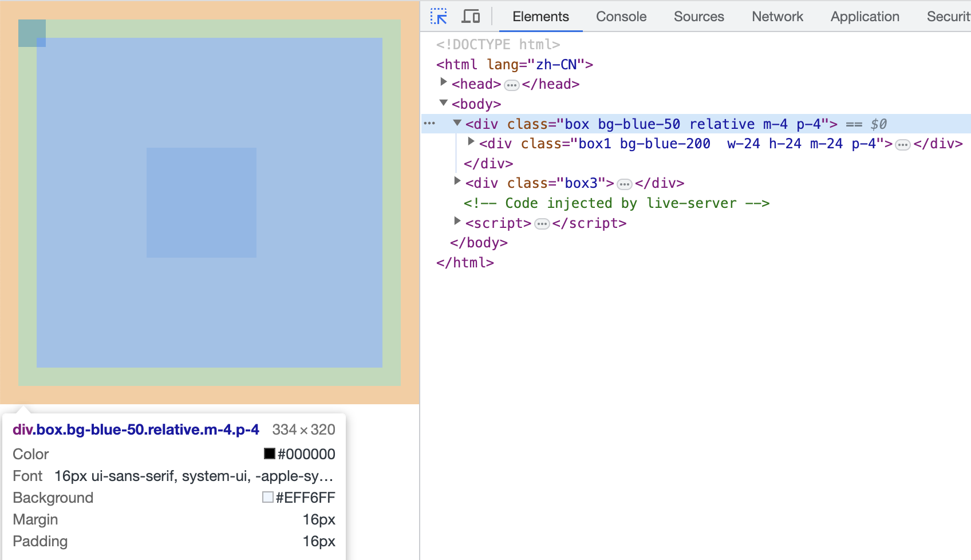Collapse the box bg-blue-50 div arrow
The image size is (971, 560).
tap(457, 123)
